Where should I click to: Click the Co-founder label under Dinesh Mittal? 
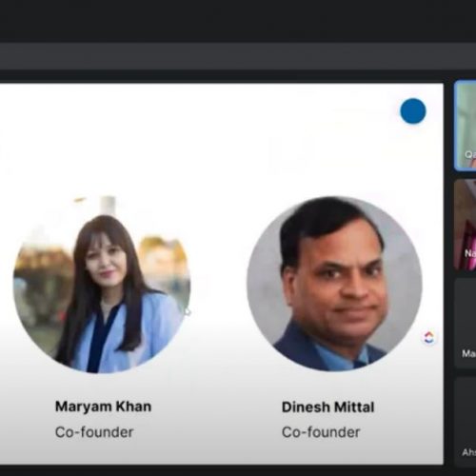click(x=321, y=432)
